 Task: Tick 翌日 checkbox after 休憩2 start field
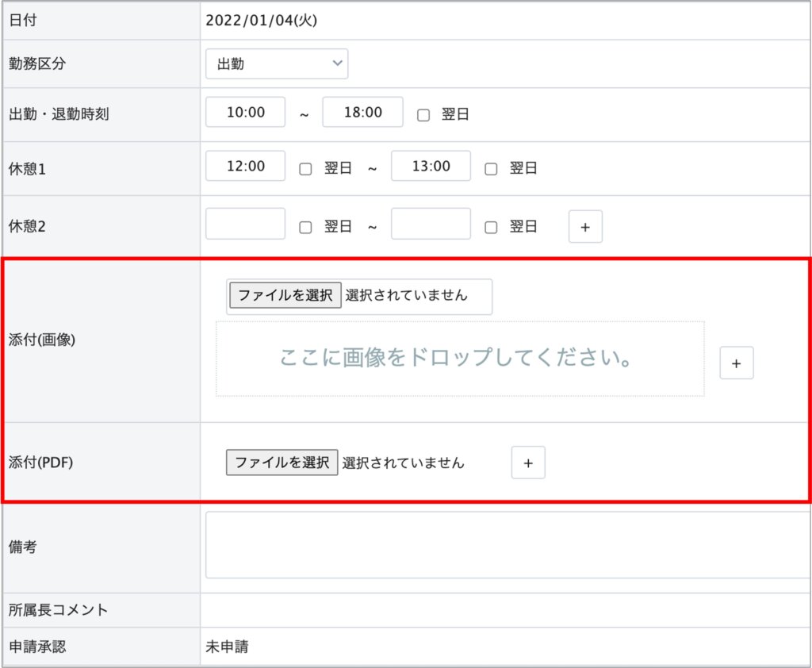(x=305, y=227)
